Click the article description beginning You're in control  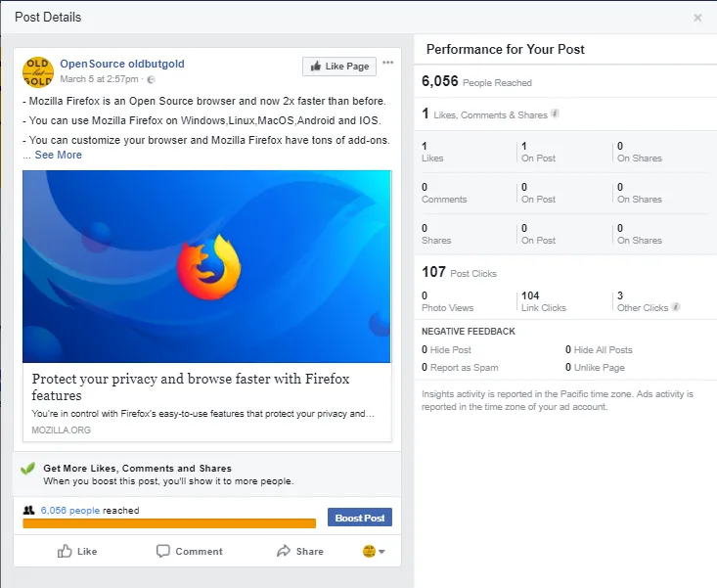coord(203,414)
